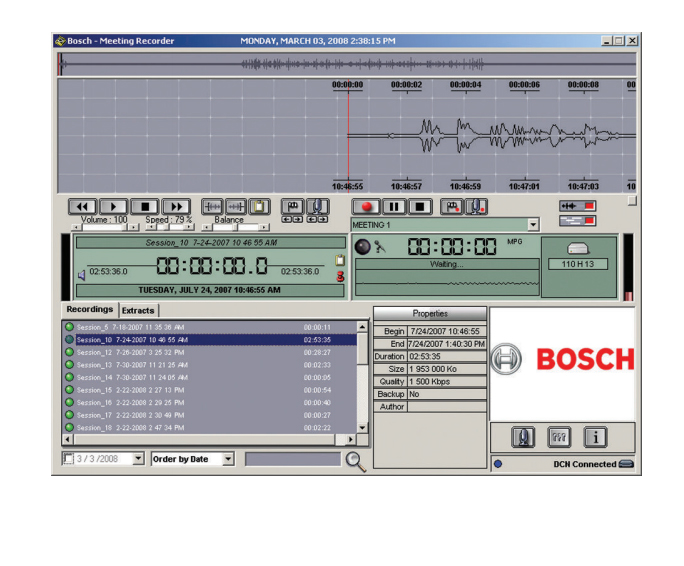684x566 pixels.
Task: Open the MEETING 1 dropdown
Action: click(533, 225)
